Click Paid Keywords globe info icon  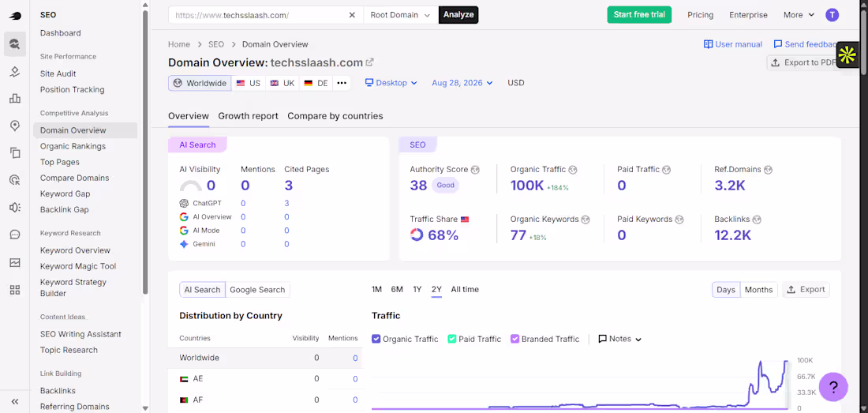point(679,220)
